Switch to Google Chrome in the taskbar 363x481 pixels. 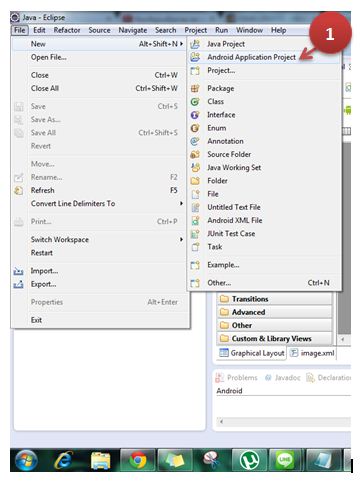pos(138,460)
